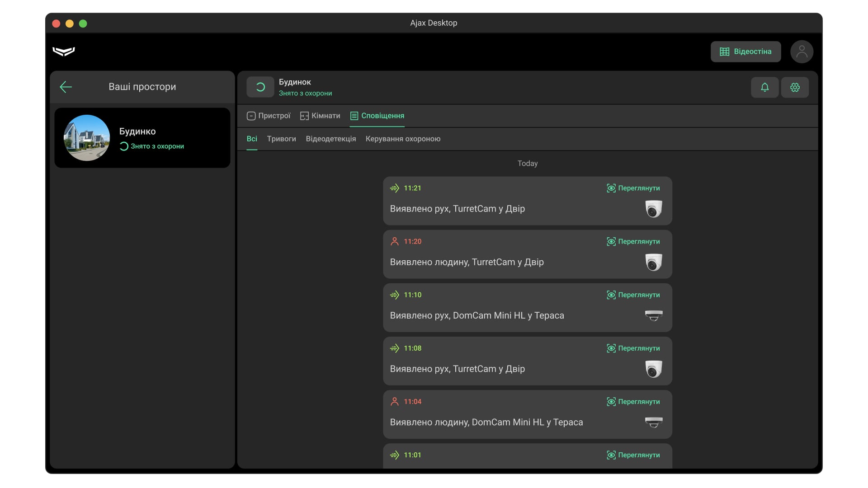
Task: Open the Будинко space thumbnail
Action: [86, 137]
